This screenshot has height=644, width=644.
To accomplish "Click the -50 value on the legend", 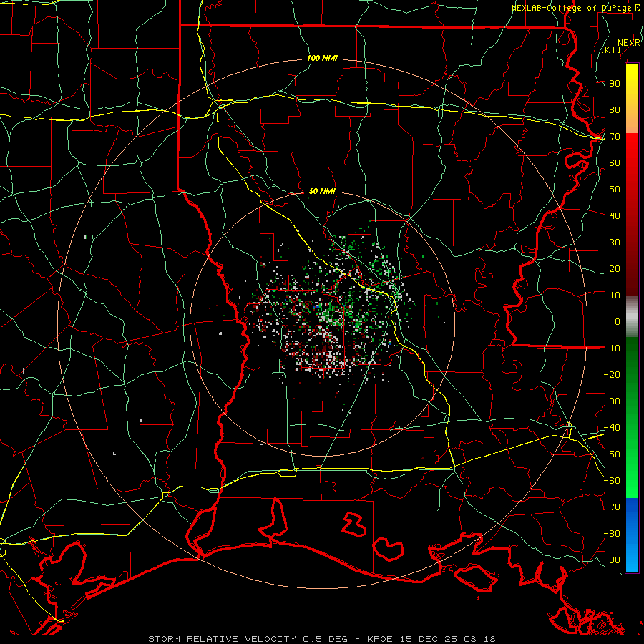I will [x=612, y=454].
